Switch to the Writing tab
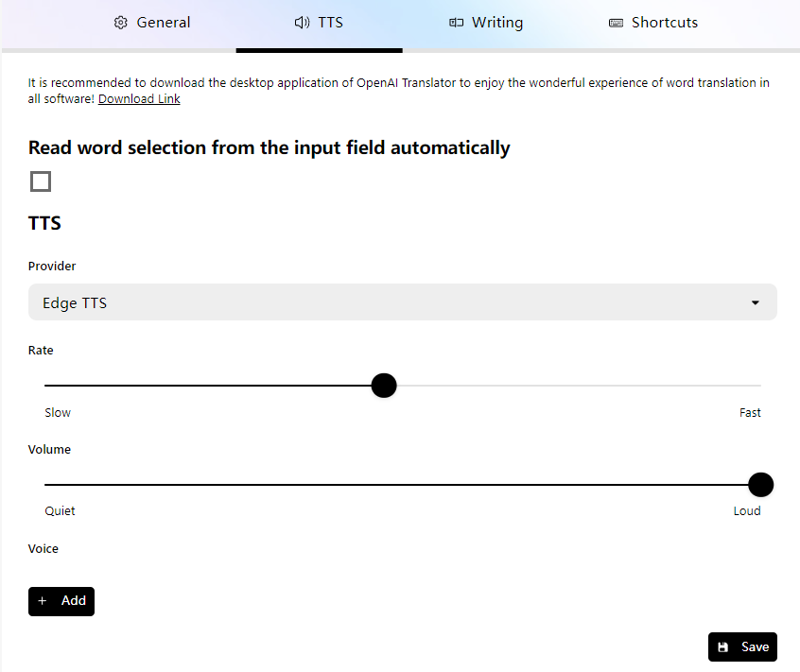Viewport: 800px width, 672px height. pos(486,23)
